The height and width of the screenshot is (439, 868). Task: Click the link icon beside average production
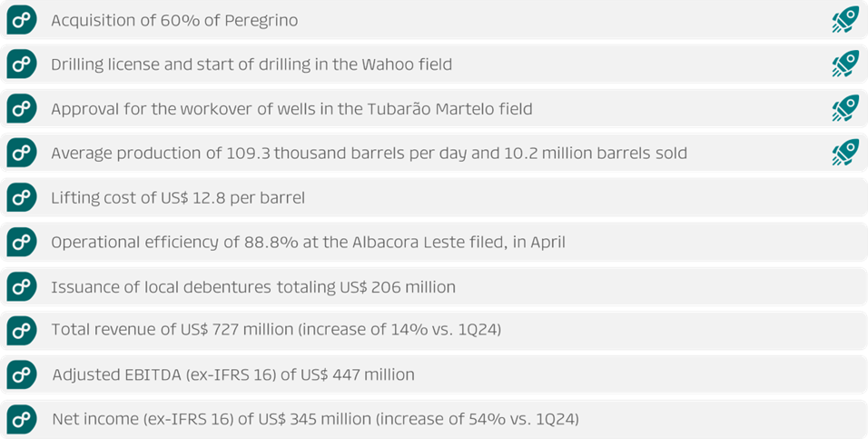(22, 153)
